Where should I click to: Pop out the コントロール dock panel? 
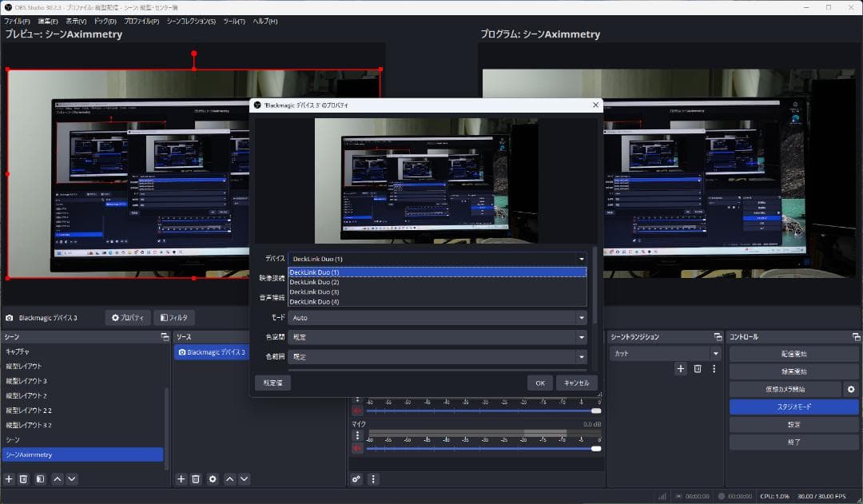[x=856, y=337]
